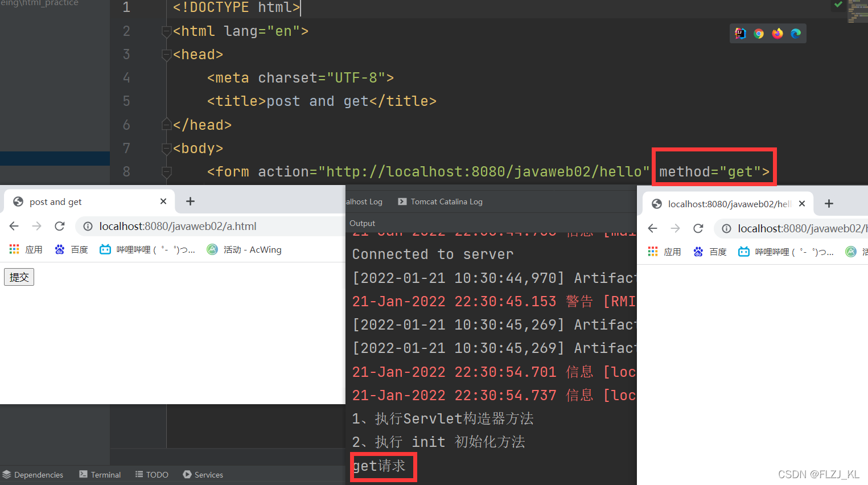Open the 活动 - AcWing bookmark
The image size is (868, 485).
[244, 249]
